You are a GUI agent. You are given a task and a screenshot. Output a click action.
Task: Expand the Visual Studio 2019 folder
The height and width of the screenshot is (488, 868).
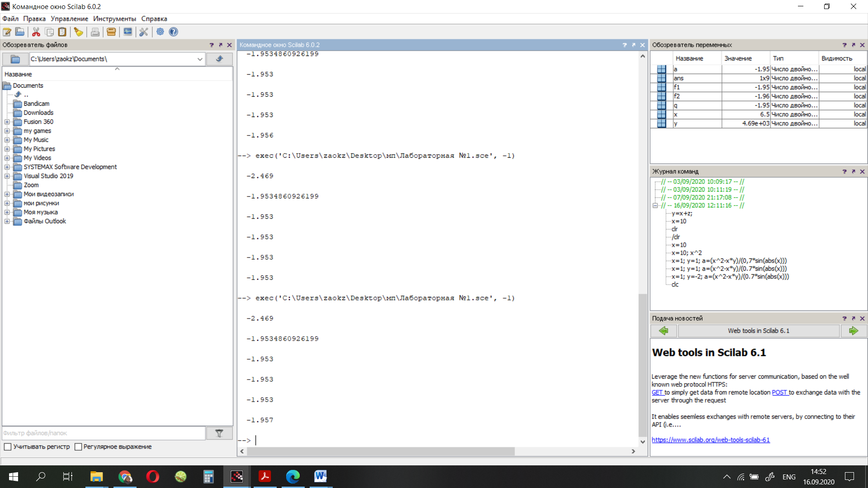(x=7, y=176)
